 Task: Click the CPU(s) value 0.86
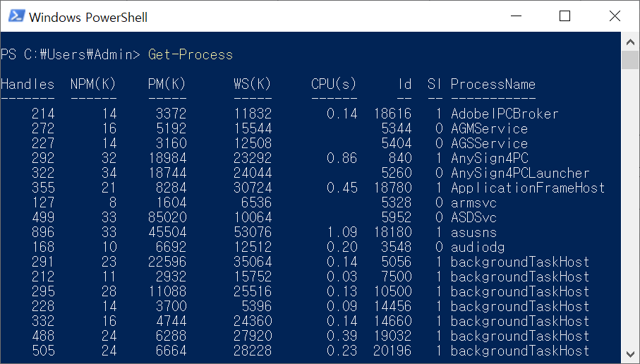tap(342, 158)
